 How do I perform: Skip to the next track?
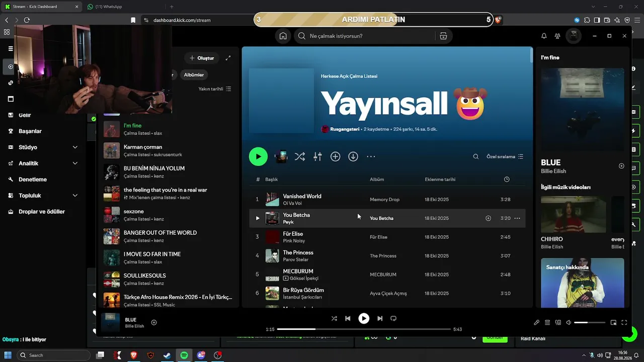coord(380,318)
